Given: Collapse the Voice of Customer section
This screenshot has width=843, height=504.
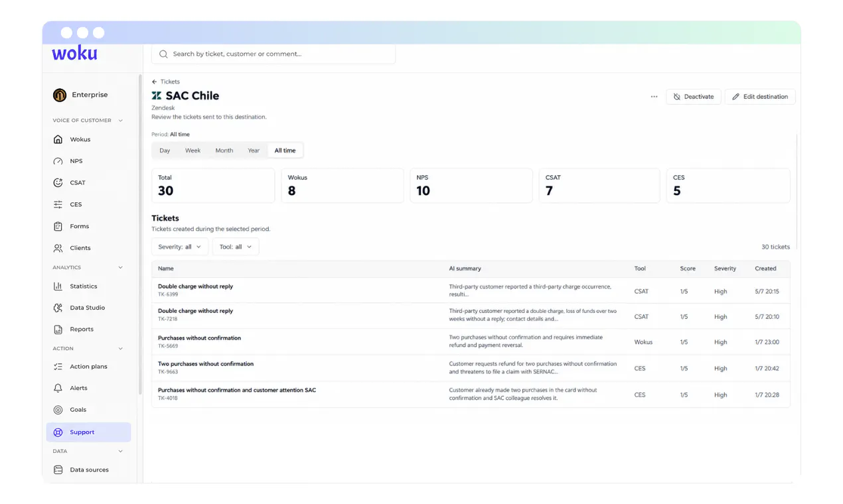Looking at the screenshot, I should (121, 121).
